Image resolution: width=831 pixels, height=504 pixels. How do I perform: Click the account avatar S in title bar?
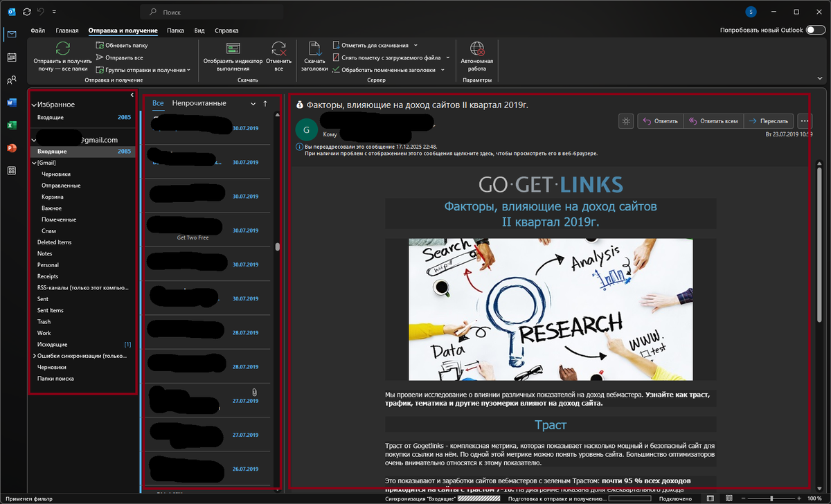click(751, 12)
